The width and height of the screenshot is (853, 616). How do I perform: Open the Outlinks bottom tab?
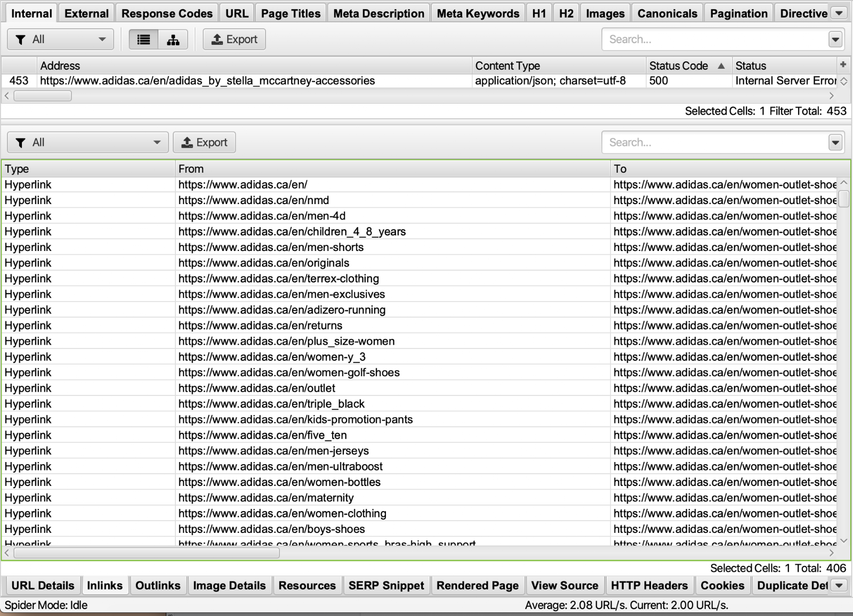158,586
